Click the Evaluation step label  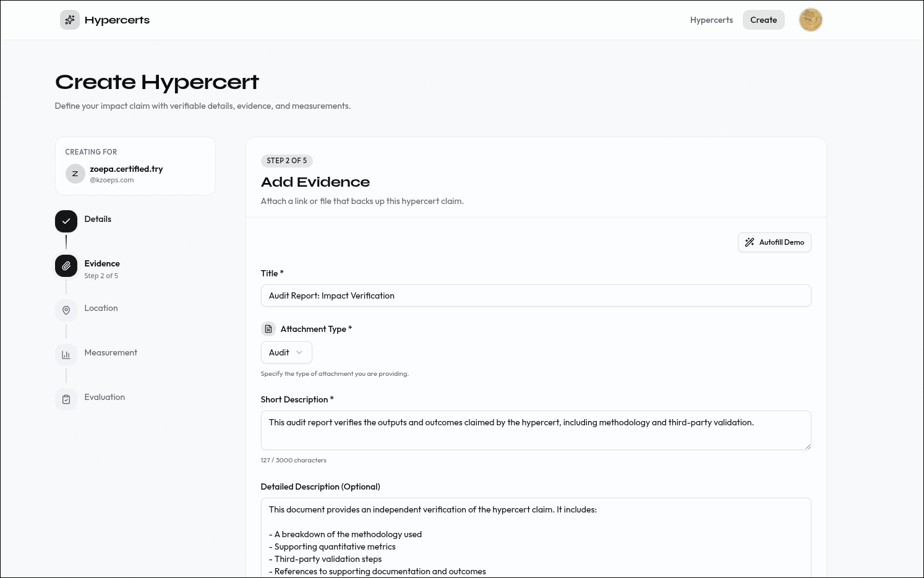click(105, 397)
